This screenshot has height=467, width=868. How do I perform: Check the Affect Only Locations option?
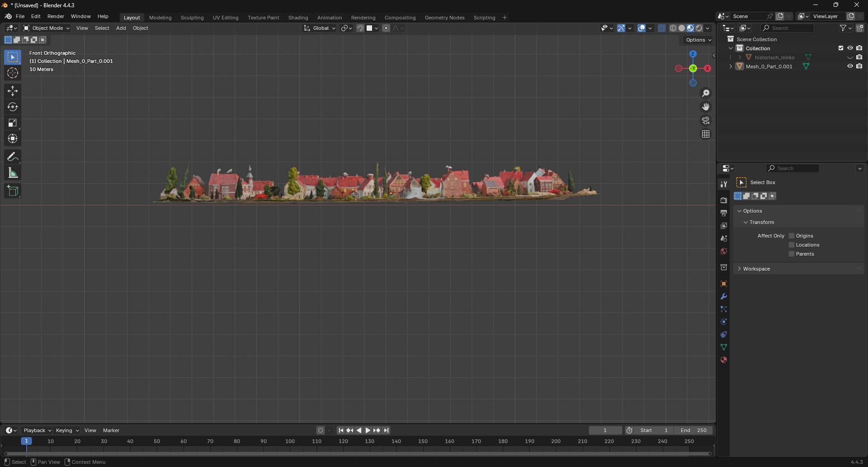[792, 245]
